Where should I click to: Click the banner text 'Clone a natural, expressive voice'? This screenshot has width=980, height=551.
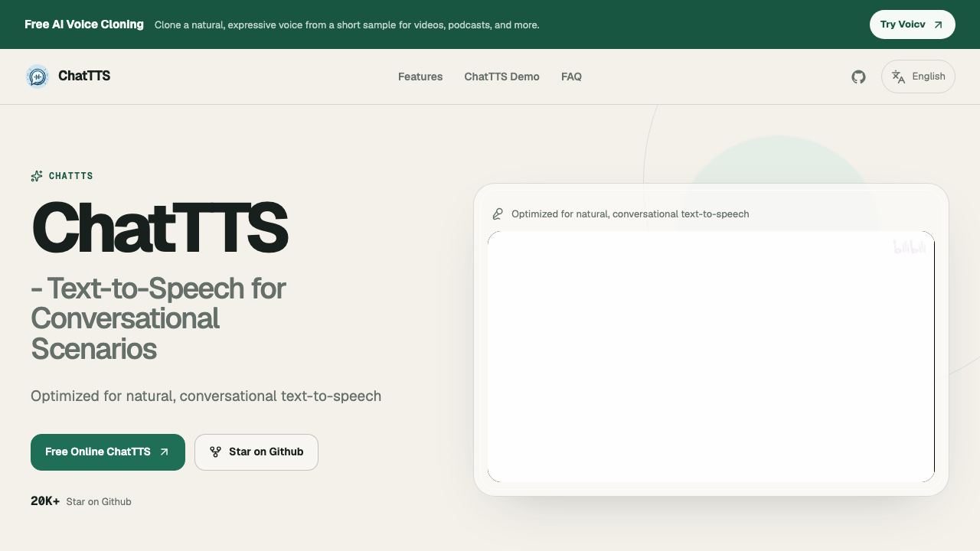(347, 25)
